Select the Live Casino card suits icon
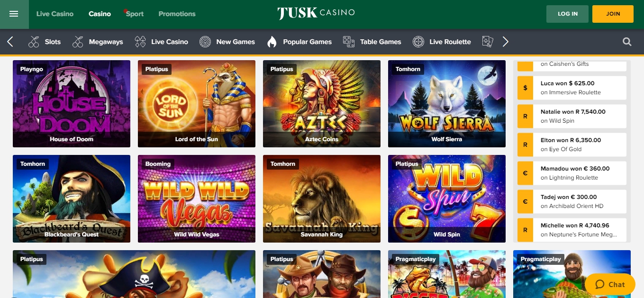 coord(140,42)
